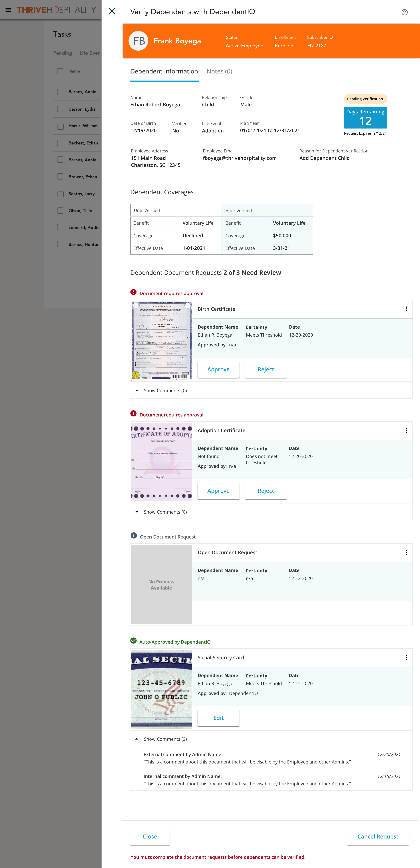Viewport: 420px width, 868px height.
Task: Open the Open Document Request kebab menu
Action: 406,552
